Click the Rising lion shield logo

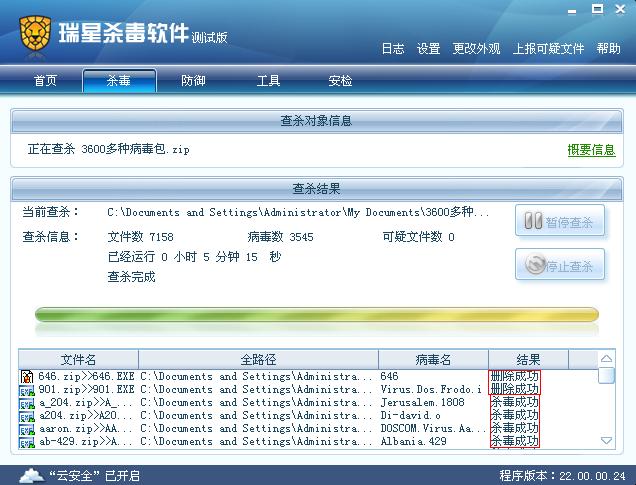(35, 33)
